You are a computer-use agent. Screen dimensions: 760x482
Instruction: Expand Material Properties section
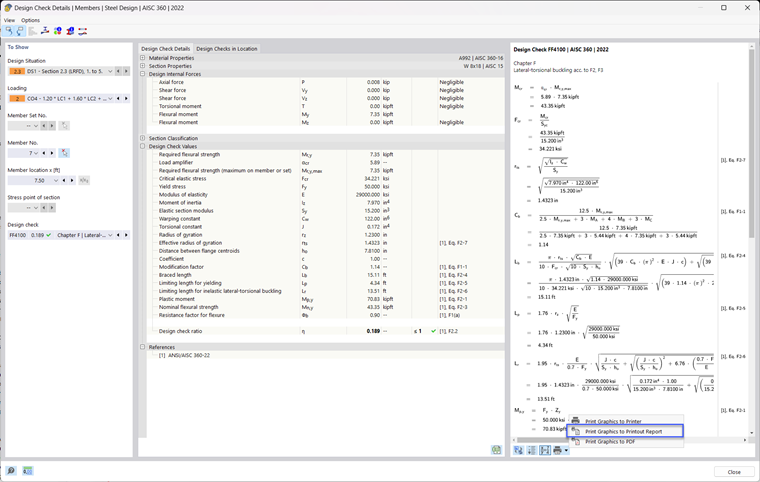click(142, 58)
